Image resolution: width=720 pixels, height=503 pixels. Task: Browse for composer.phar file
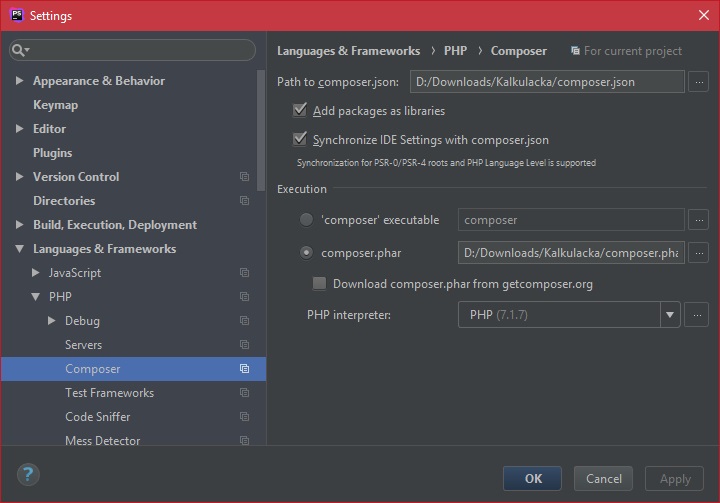point(698,253)
